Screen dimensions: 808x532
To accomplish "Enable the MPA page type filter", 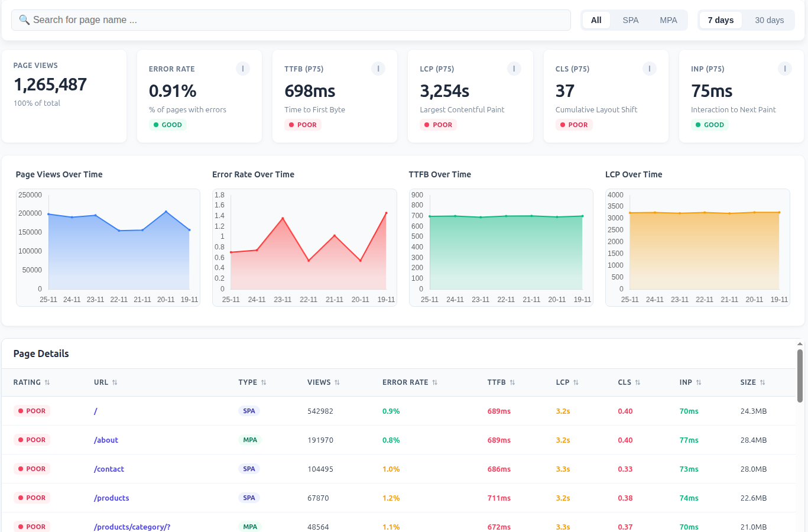I will point(668,20).
